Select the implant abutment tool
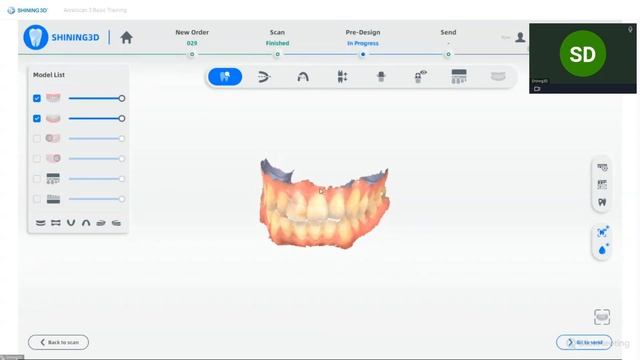640x360 pixels. [x=381, y=76]
